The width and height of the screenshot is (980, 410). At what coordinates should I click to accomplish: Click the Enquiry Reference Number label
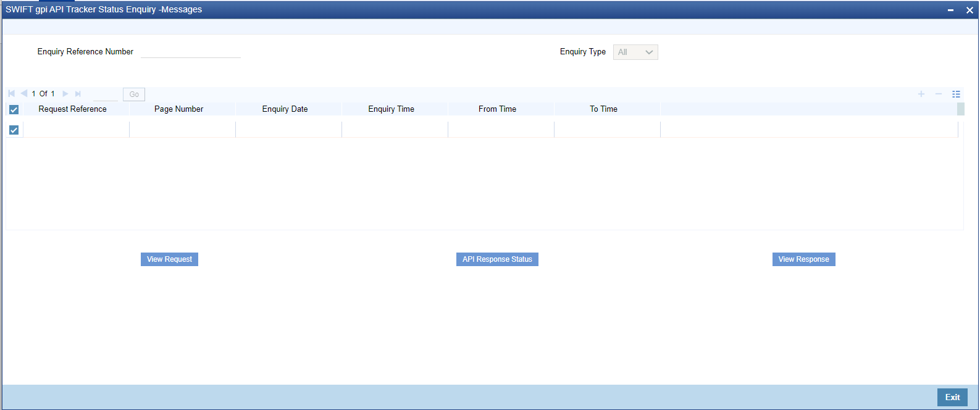click(x=85, y=52)
